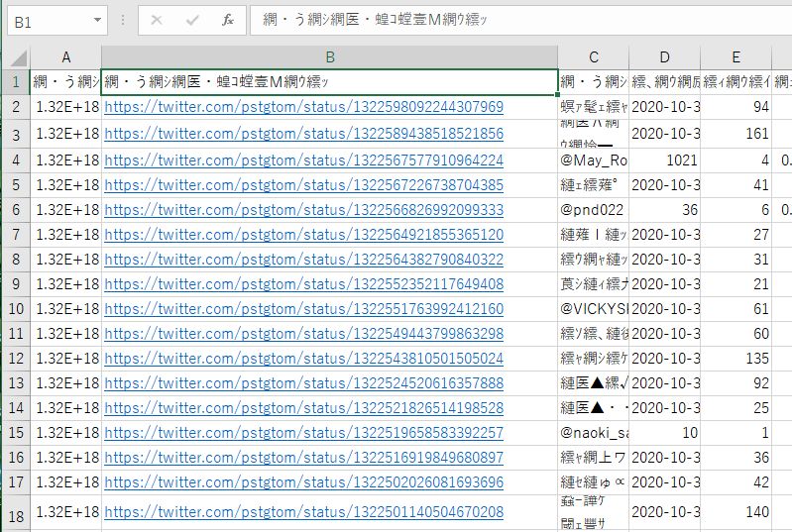Open the tweet link ending 1322549443799863298
The image size is (792, 532).
pos(304,334)
